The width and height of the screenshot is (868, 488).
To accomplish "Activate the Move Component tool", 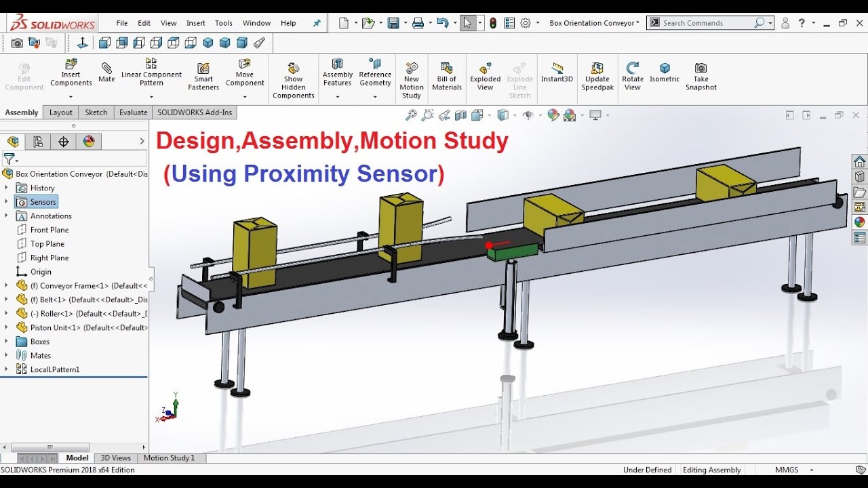I will [245, 73].
